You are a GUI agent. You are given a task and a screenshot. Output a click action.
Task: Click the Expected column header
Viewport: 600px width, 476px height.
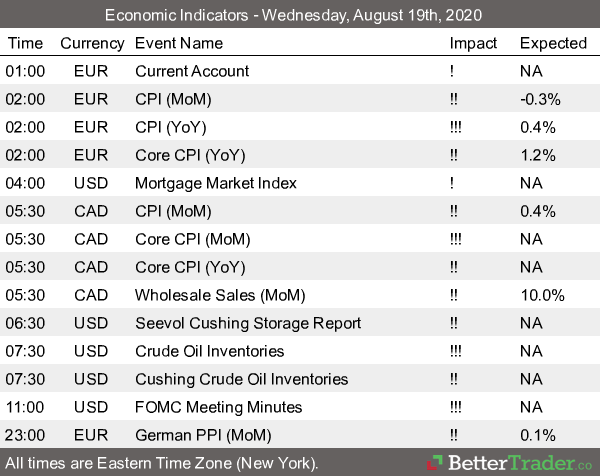tap(553, 43)
